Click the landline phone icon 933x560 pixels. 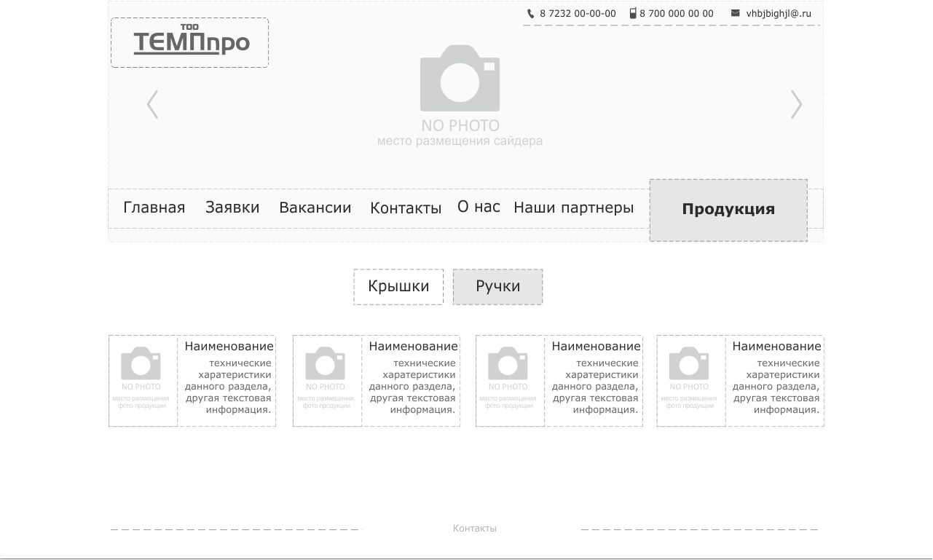530,13
